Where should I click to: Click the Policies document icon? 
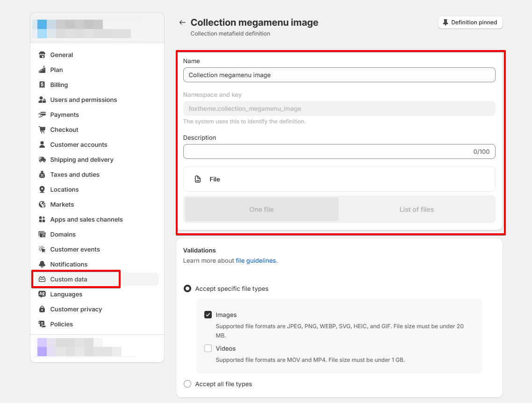[x=42, y=324]
